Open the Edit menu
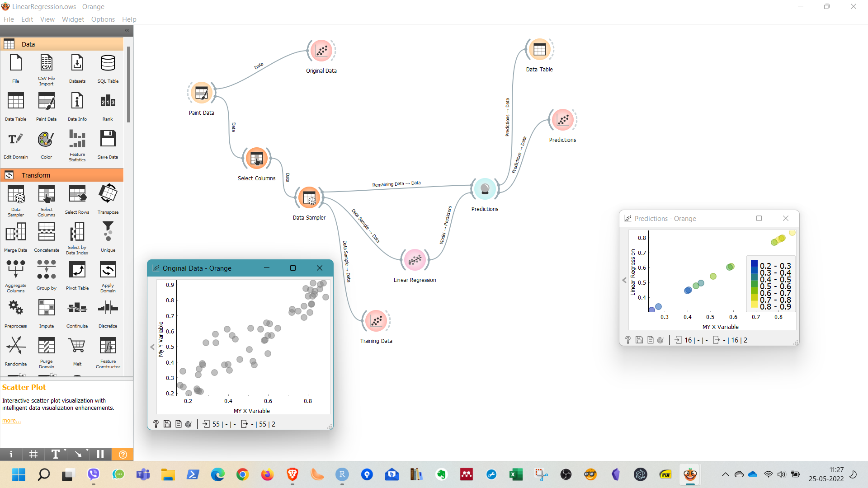 [27, 19]
